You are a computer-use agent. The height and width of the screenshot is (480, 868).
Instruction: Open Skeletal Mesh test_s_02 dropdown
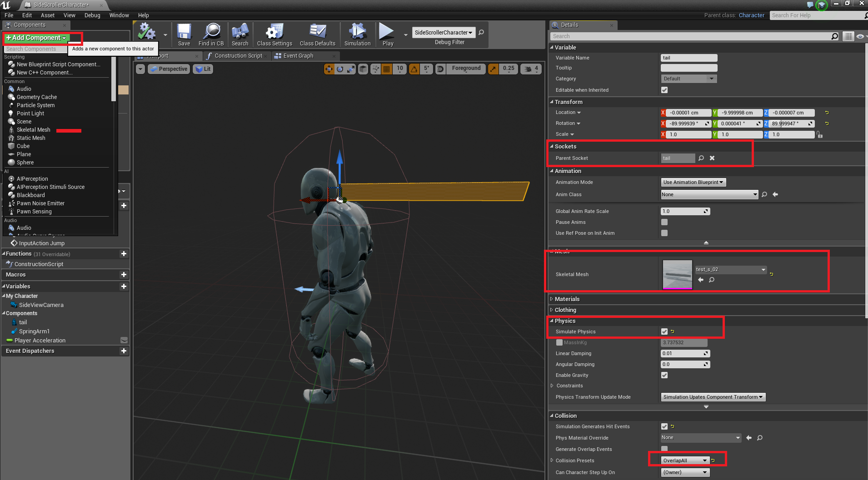click(x=731, y=269)
